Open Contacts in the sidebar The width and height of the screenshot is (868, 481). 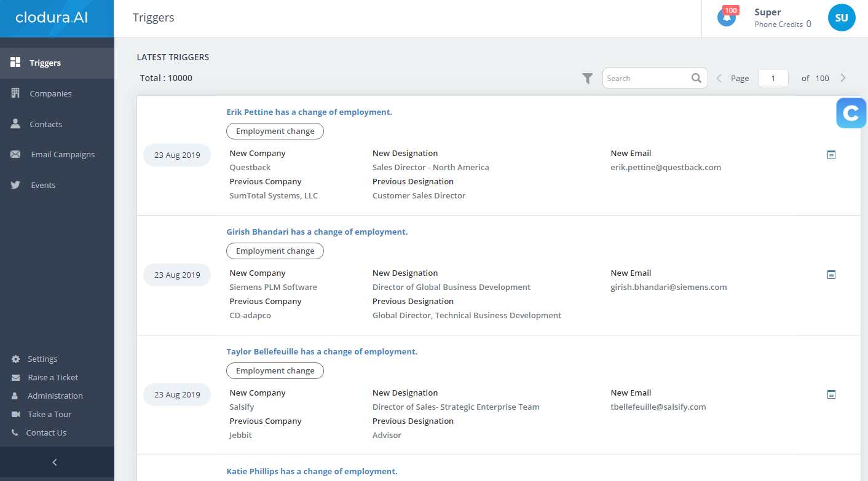[x=46, y=124]
